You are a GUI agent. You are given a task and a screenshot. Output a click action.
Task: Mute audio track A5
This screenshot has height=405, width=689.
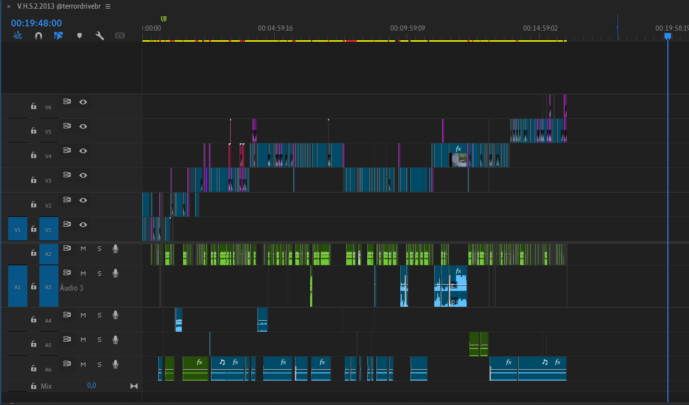click(83, 340)
